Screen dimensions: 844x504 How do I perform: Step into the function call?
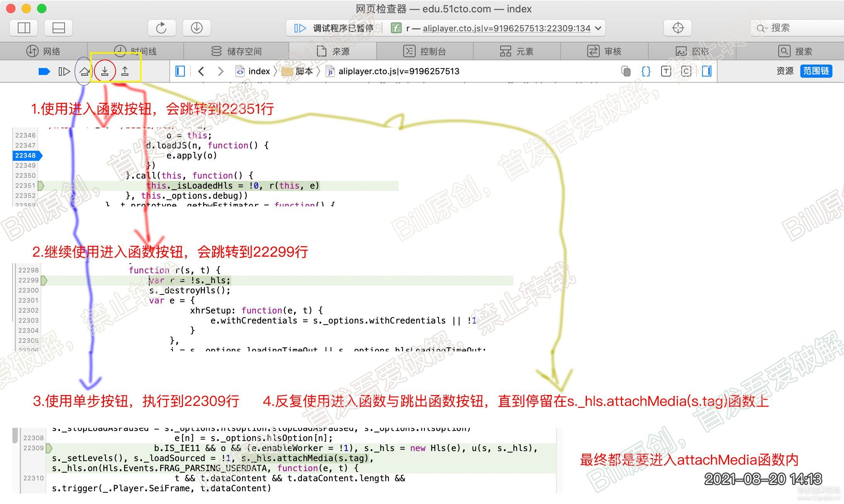point(105,71)
